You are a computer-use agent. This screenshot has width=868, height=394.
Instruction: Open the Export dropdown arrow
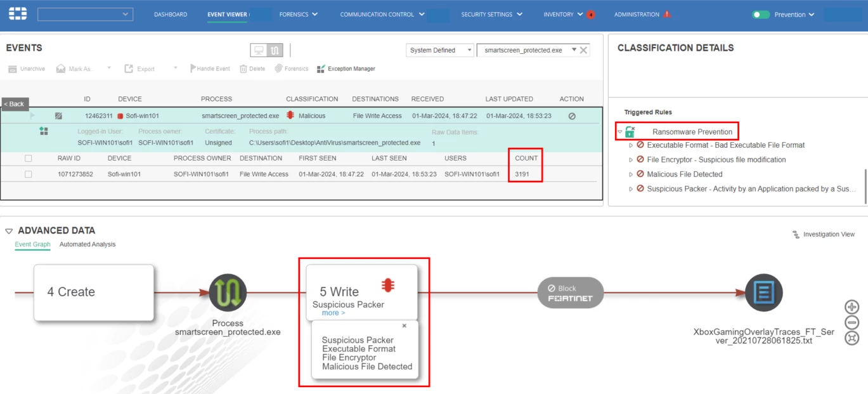[x=176, y=68]
